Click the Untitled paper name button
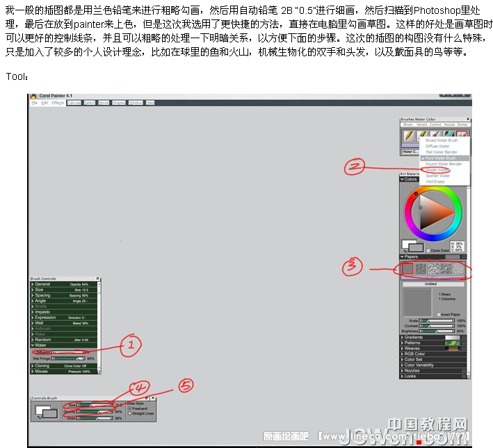Viewport: 493px width, 448px height. coord(433,284)
